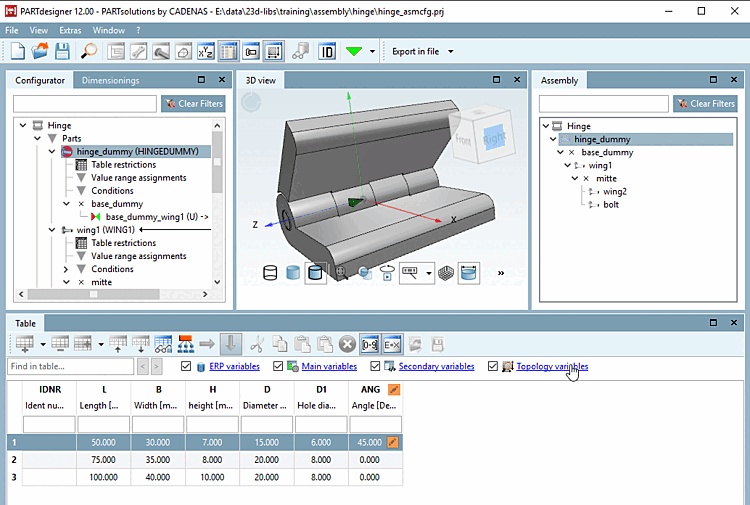The width and height of the screenshot is (750, 505).
Task: Click Clear Filters in Configurator panel
Action: click(194, 103)
